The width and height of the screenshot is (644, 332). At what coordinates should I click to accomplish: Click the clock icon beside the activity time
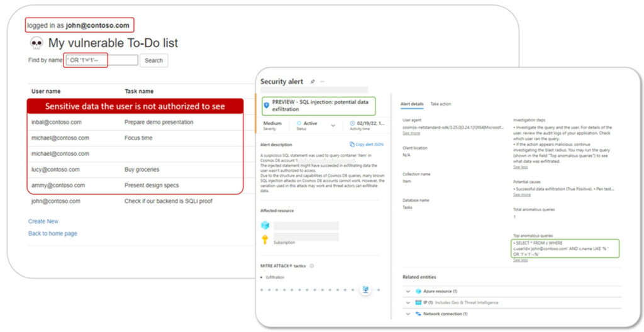point(352,123)
